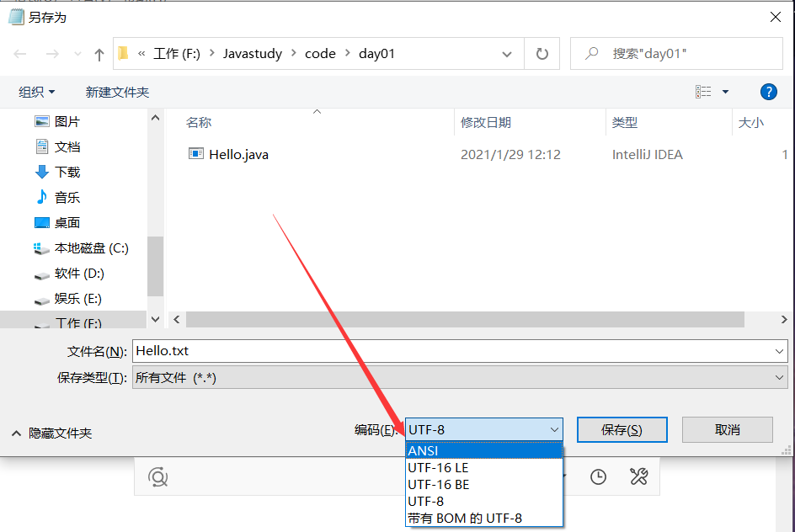Open the 组织 menu
Image resolution: width=795 pixels, height=532 pixels.
tap(36, 93)
